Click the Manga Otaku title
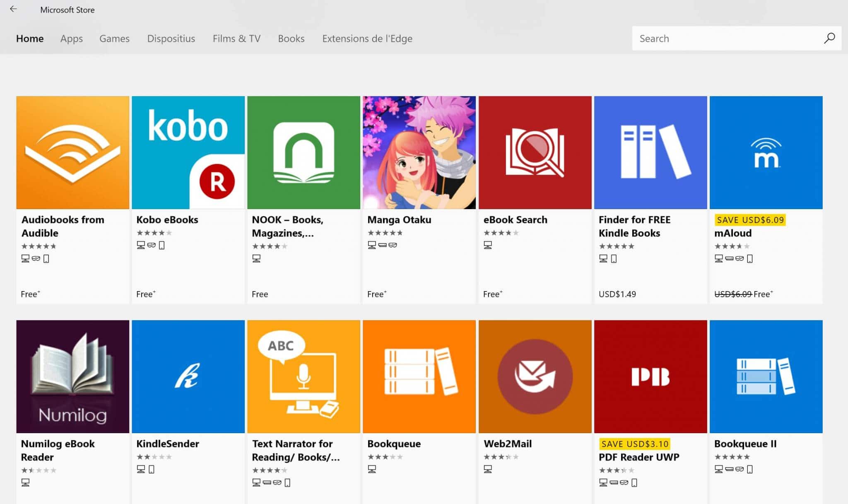848x504 pixels. tap(399, 219)
